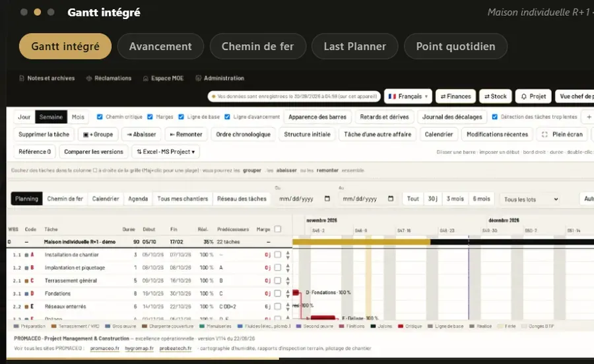This screenshot has height=364, width=594.
Task: Check the box for Fondations row
Action: pyautogui.click(x=278, y=293)
